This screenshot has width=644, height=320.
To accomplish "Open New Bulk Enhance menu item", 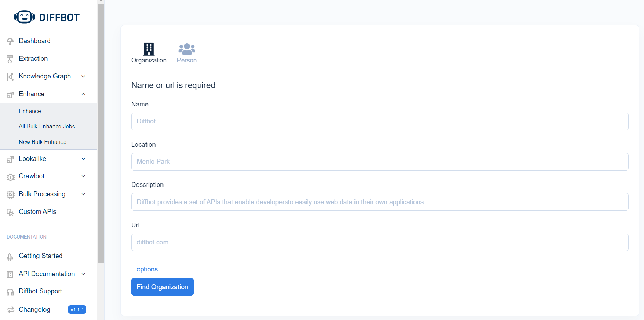I will click(x=42, y=142).
